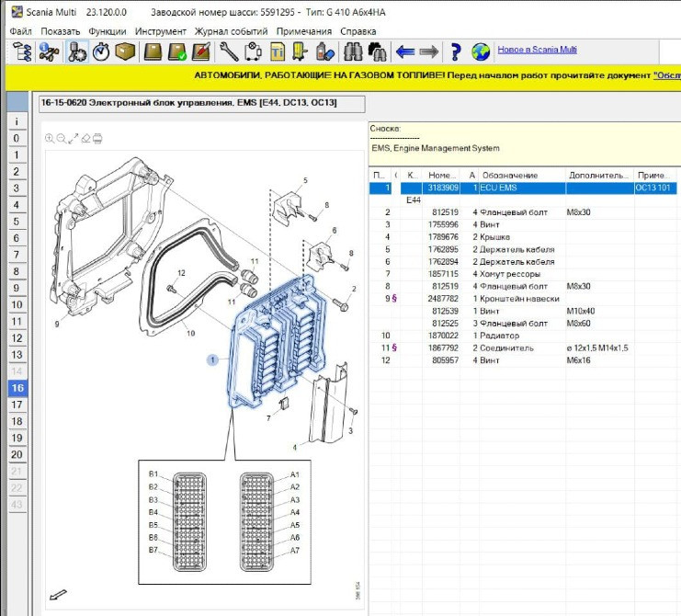Click the zoom out magnifier above diagram
Screen dimensions: 681x616
pos(62,139)
